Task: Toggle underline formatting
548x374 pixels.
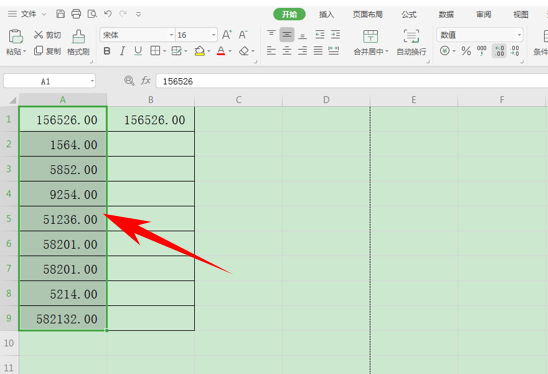Action: (138, 51)
